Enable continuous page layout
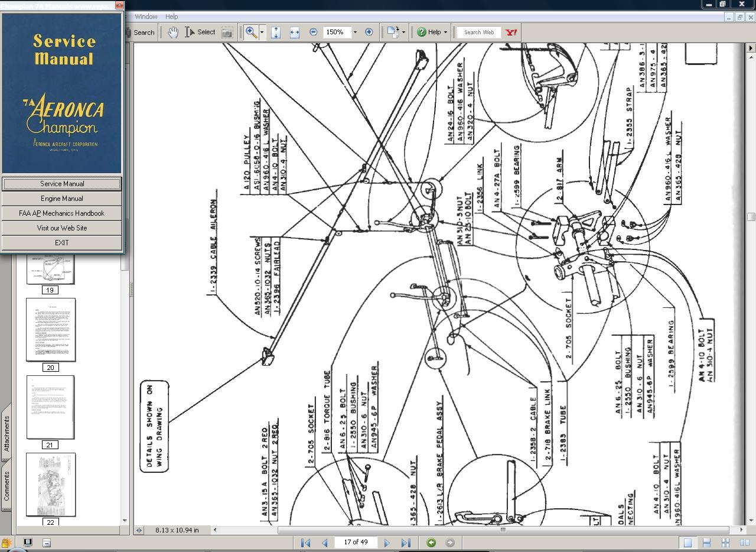The image size is (756, 552). pyautogui.click(x=706, y=543)
